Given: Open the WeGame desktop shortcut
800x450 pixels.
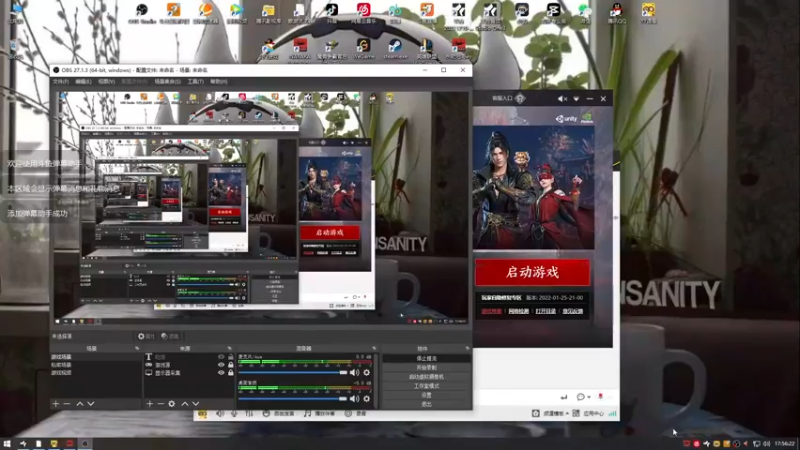Looking at the screenshot, I should point(363,49).
